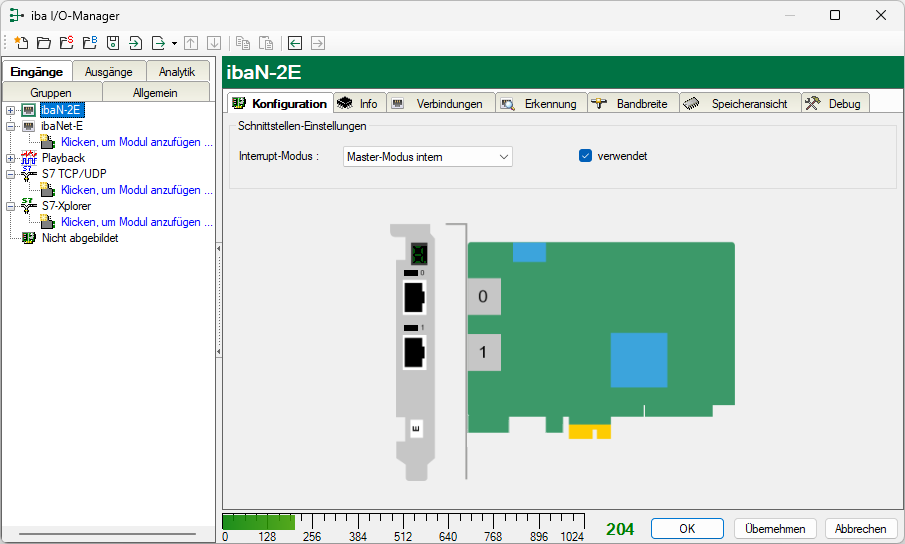
Task: Click the green left arrow back icon
Action: tap(295, 43)
